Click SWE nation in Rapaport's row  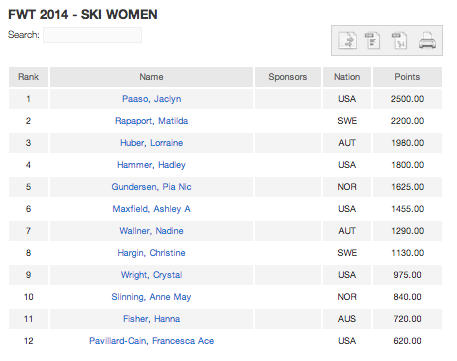(347, 121)
